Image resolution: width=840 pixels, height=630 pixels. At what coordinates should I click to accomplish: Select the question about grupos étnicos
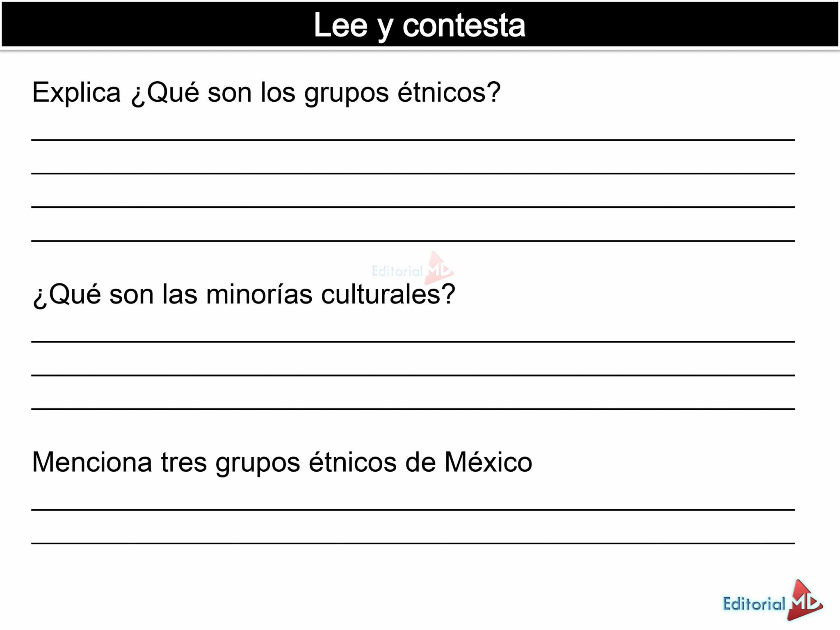267,92
